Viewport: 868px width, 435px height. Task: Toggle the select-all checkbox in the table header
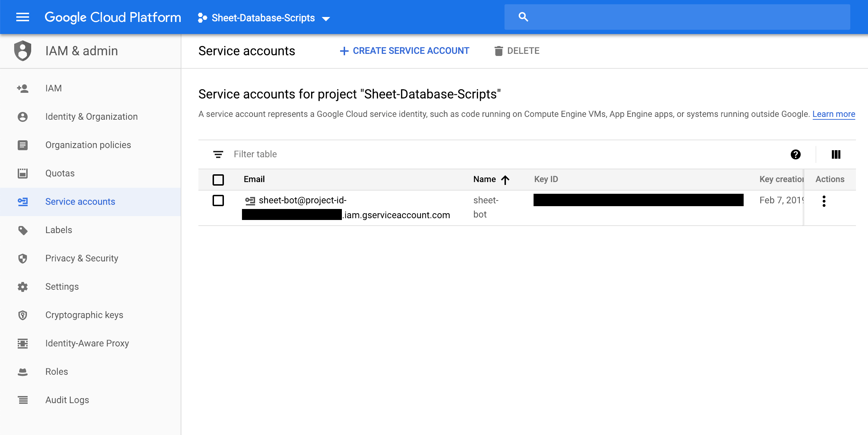218,180
